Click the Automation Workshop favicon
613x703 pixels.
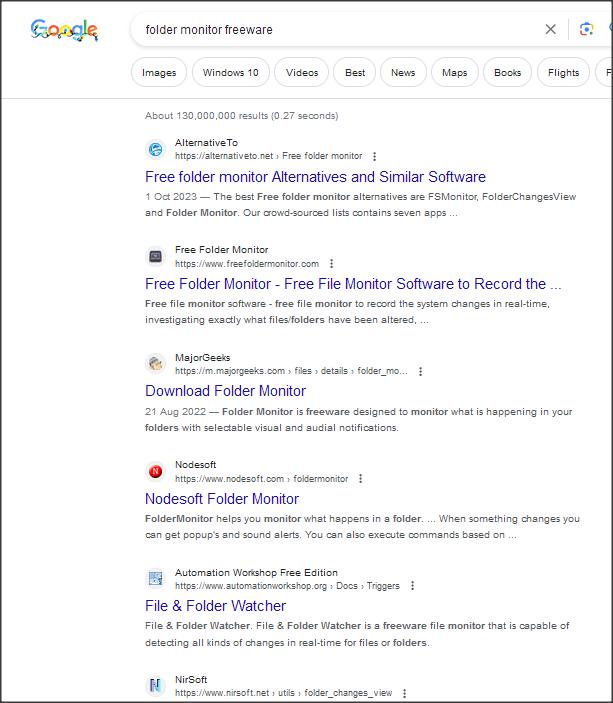[x=156, y=578]
